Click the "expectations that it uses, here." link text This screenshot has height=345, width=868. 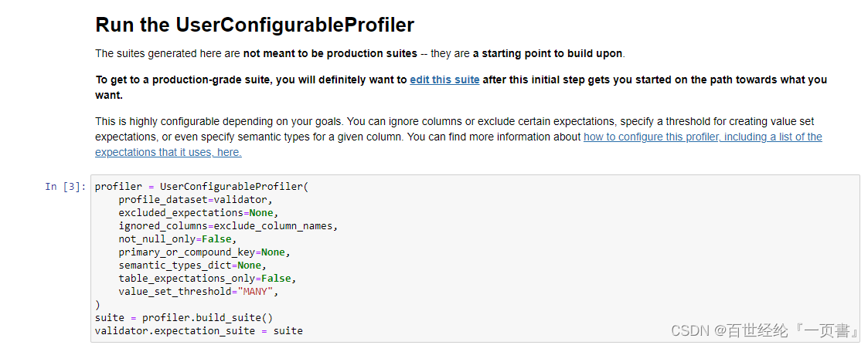pos(168,152)
